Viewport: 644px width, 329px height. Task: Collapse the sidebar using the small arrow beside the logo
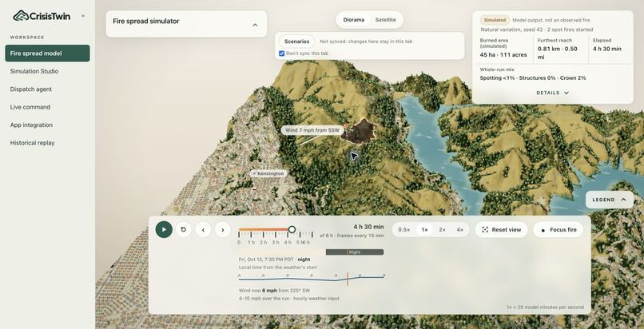83,16
